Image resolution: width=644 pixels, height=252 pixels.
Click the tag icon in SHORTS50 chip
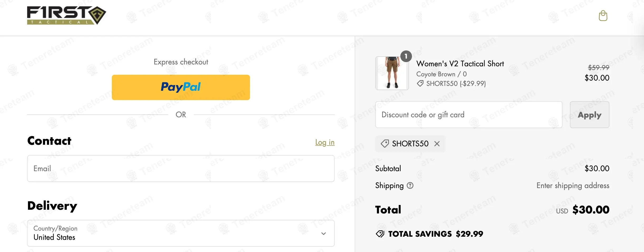(x=385, y=144)
